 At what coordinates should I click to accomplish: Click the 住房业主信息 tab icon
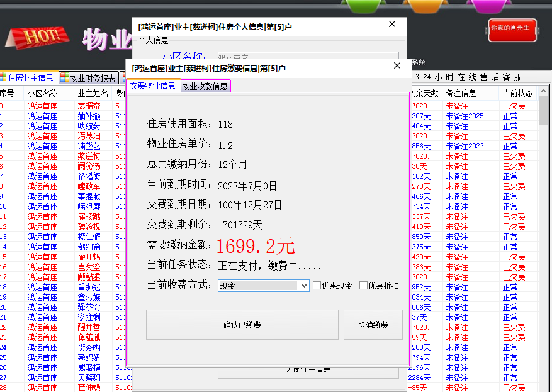click(x=4, y=78)
